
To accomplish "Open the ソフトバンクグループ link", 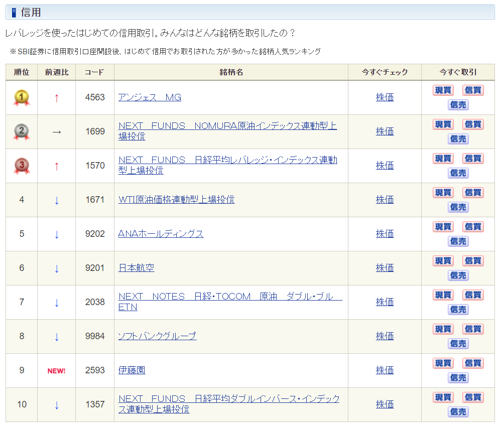I will [x=157, y=336].
